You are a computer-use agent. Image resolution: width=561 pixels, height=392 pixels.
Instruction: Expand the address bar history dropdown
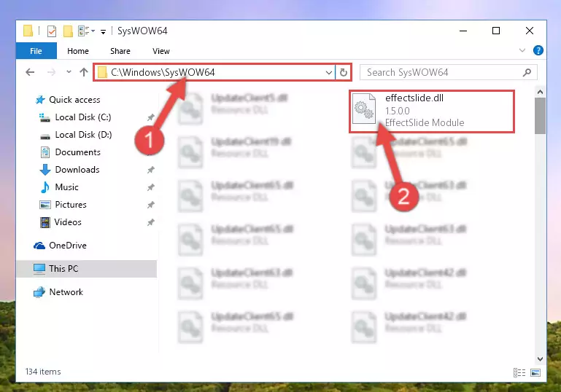pyautogui.click(x=329, y=73)
